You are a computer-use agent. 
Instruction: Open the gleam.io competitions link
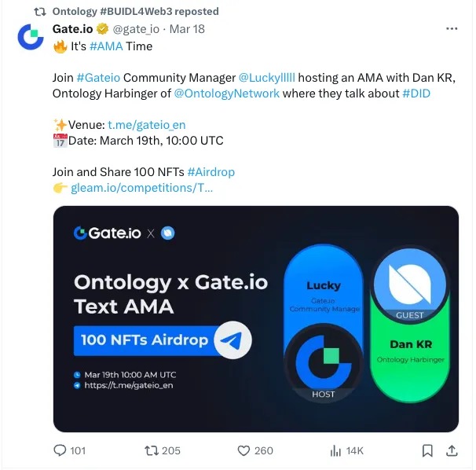coord(141,187)
